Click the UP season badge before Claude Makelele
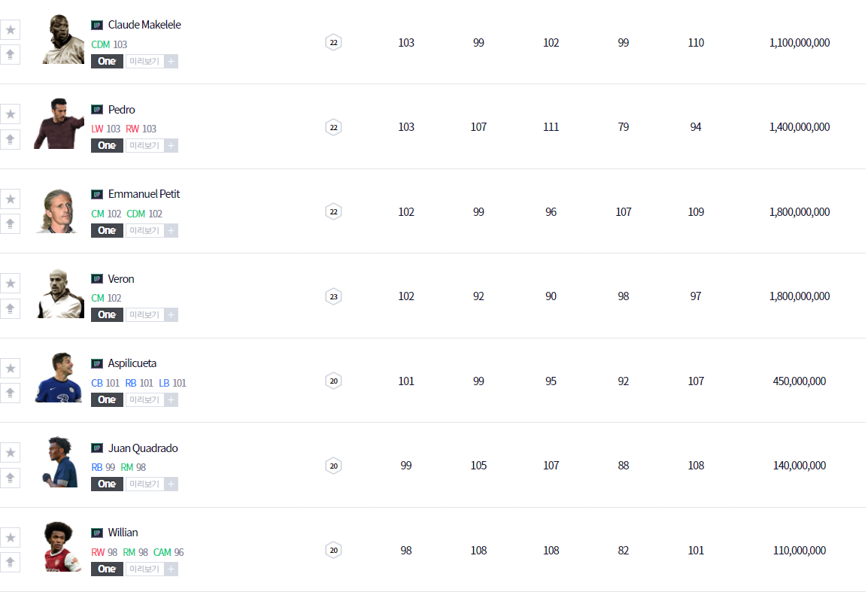The width and height of the screenshot is (868, 592). pos(96,25)
